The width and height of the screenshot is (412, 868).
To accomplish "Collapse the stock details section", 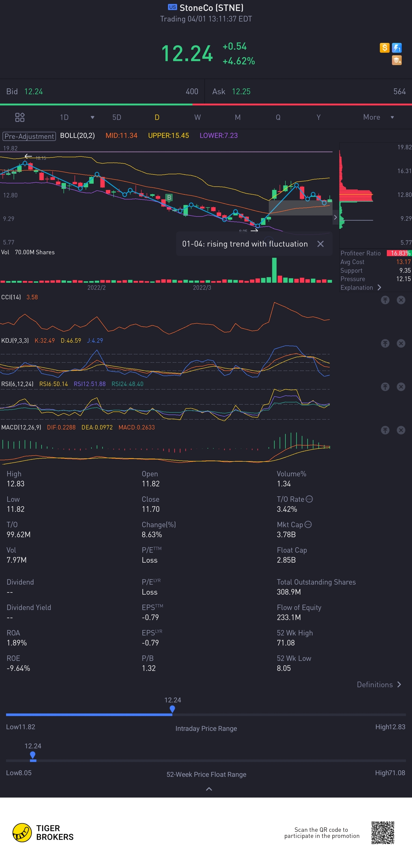I will tap(209, 789).
